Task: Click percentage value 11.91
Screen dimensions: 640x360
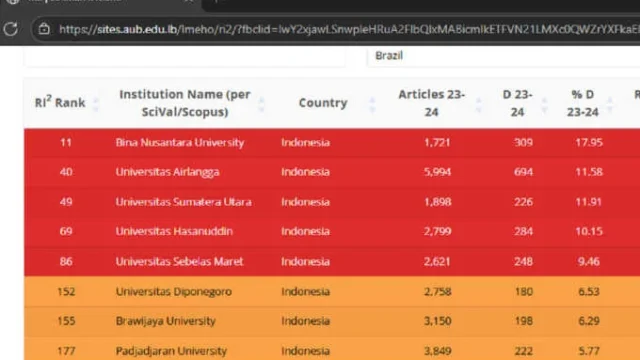Action: pos(589,202)
